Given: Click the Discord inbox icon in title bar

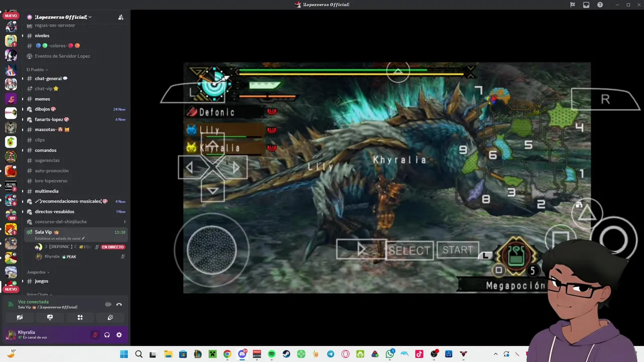Looking at the screenshot, I should (586, 5).
